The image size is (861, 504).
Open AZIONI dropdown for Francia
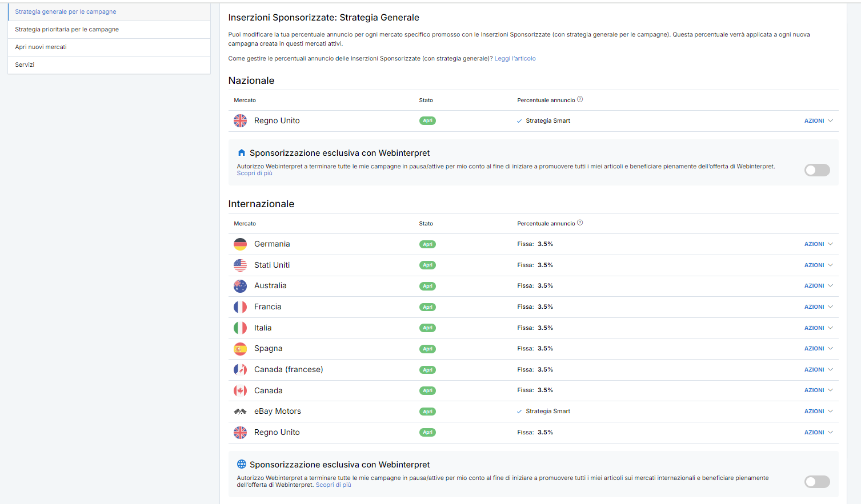tap(819, 307)
